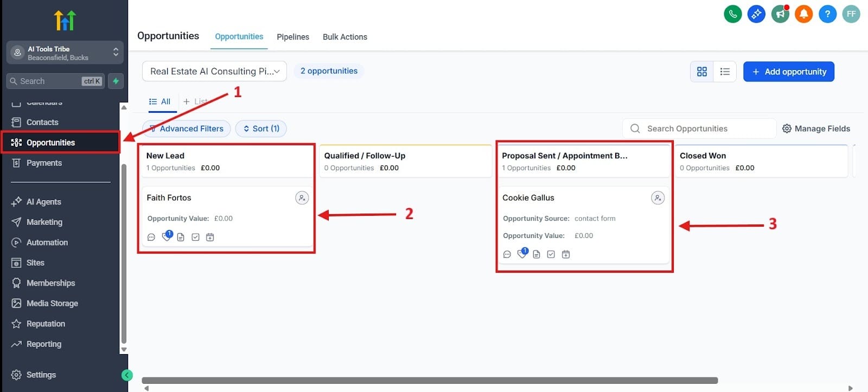The image size is (868, 392).
Task: Open the Sort (1) dropdown
Action: [261, 129]
